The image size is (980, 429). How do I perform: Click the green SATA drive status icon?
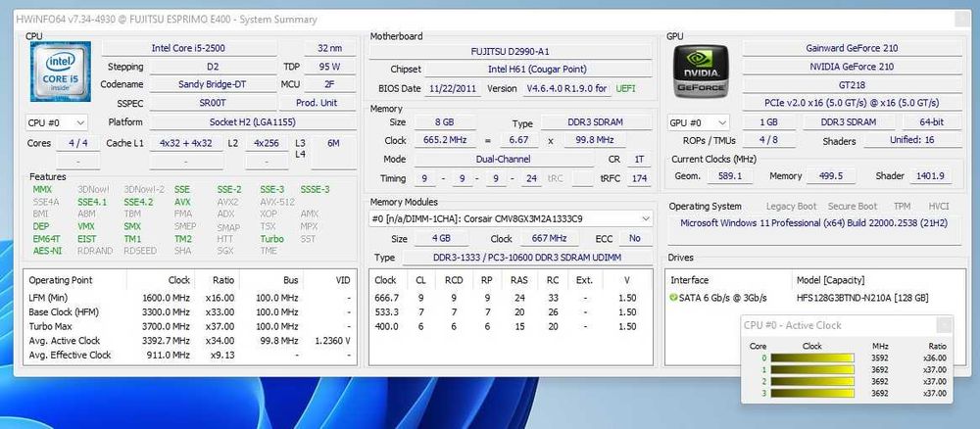pos(673,297)
